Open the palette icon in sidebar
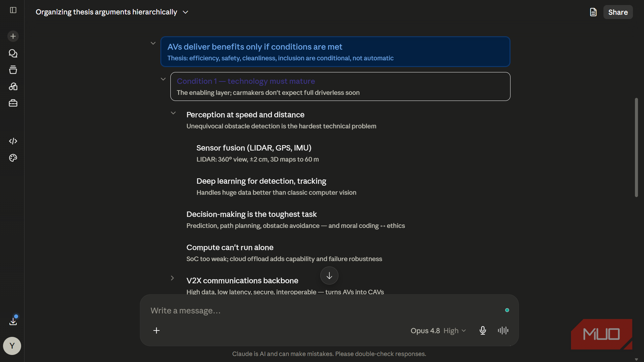The width and height of the screenshot is (644, 362). point(13,158)
